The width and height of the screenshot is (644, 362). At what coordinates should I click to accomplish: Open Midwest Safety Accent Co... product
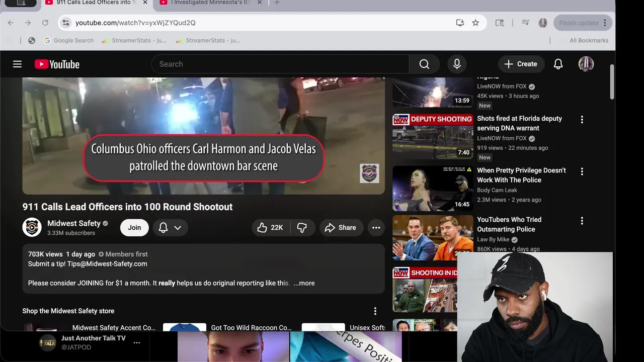click(x=114, y=328)
